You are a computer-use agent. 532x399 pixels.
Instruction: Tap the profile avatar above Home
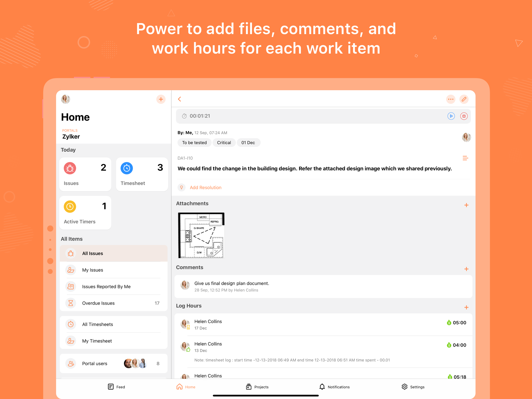[x=65, y=99]
